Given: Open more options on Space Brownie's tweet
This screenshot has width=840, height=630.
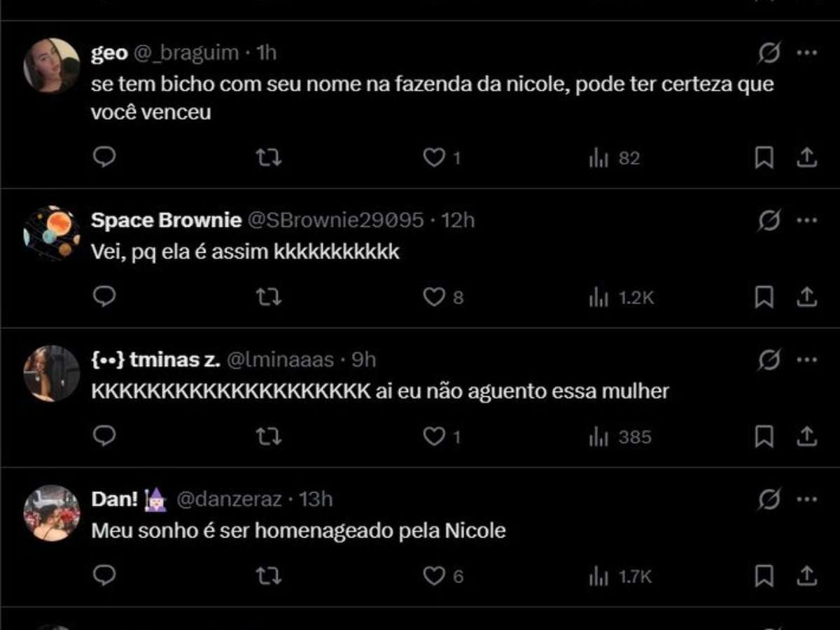Looking at the screenshot, I should click(x=807, y=220).
